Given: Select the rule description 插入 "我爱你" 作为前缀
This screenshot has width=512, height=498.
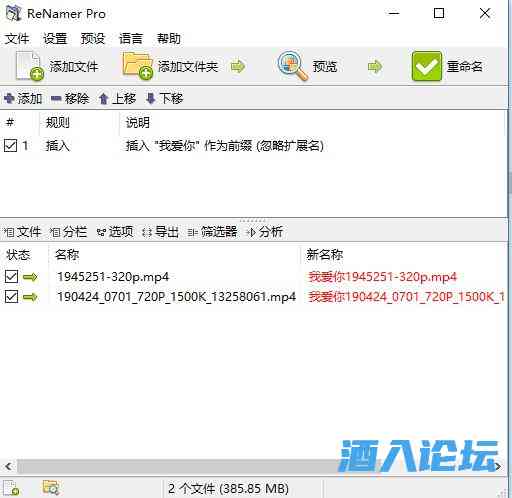Looking at the screenshot, I should point(224,146).
